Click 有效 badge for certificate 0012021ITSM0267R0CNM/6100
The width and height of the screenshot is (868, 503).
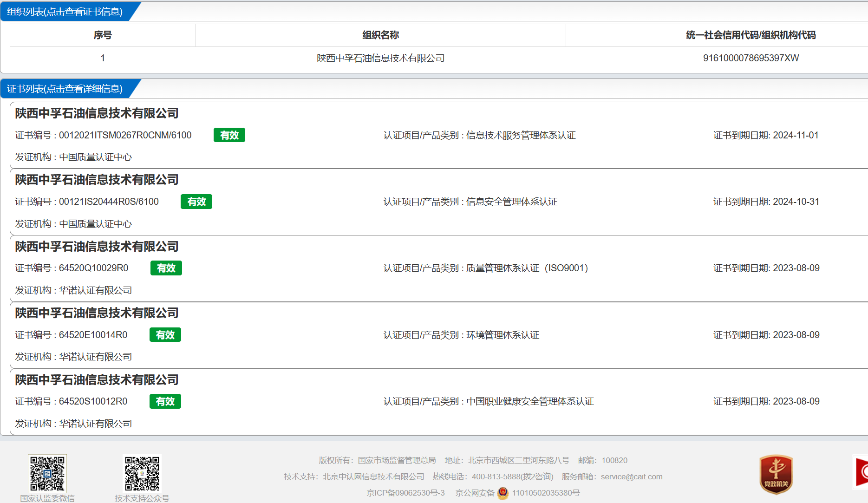pos(229,135)
